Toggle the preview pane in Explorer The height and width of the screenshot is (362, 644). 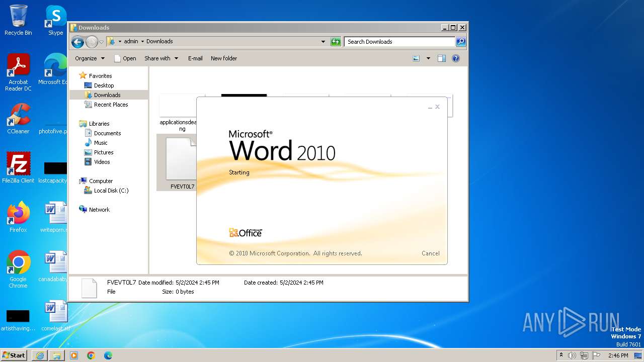(x=441, y=58)
